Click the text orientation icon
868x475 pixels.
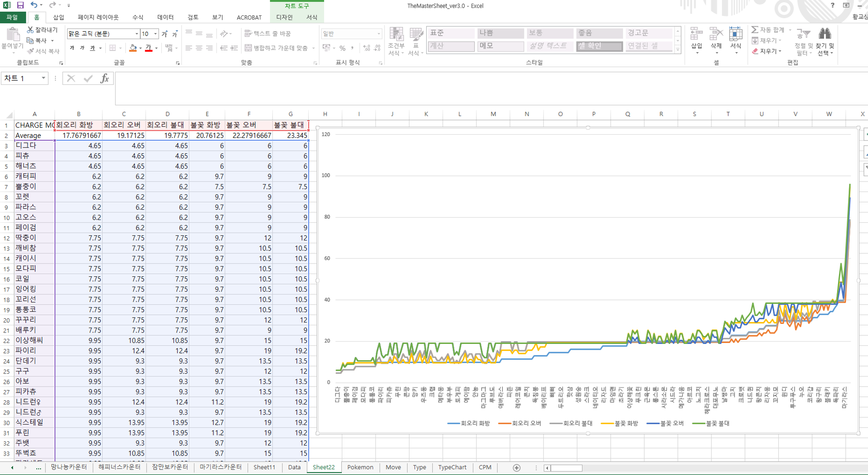(x=224, y=34)
